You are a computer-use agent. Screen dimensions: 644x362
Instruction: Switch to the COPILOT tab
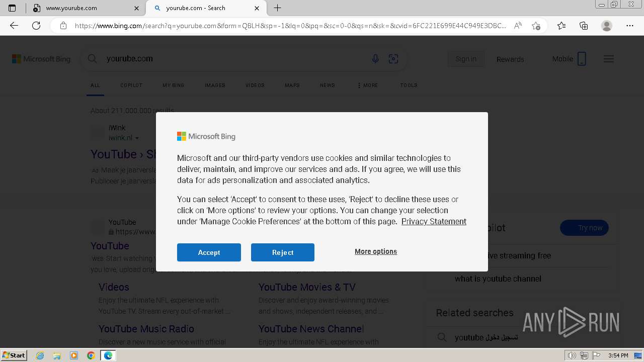pos(131,85)
